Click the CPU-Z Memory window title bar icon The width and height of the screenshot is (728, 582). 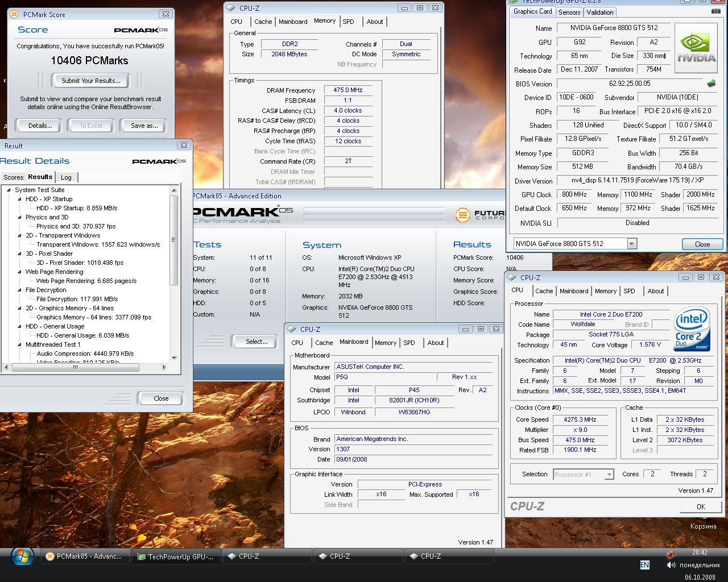(x=231, y=8)
